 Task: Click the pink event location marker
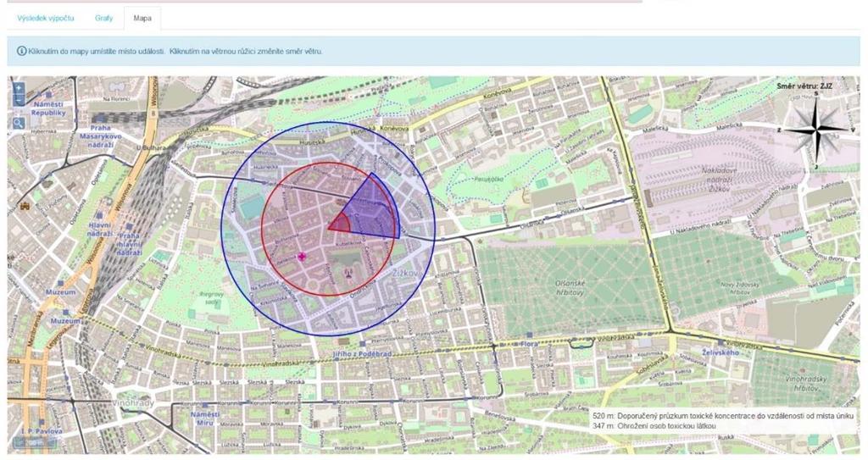pyautogui.click(x=302, y=257)
